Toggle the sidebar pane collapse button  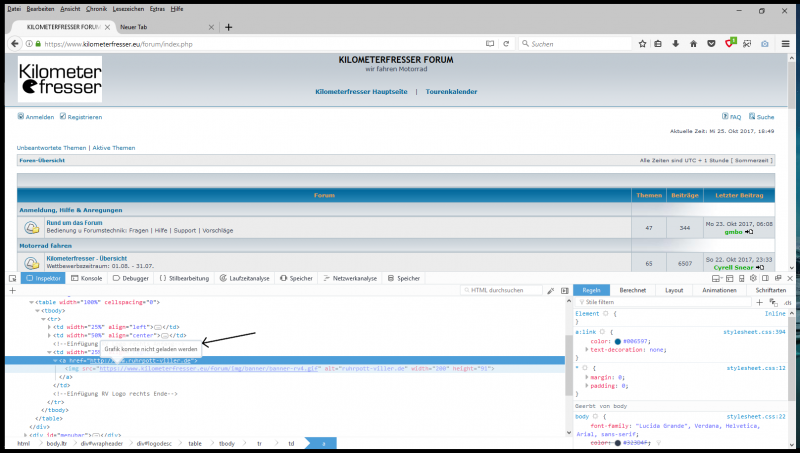click(564, 290)
